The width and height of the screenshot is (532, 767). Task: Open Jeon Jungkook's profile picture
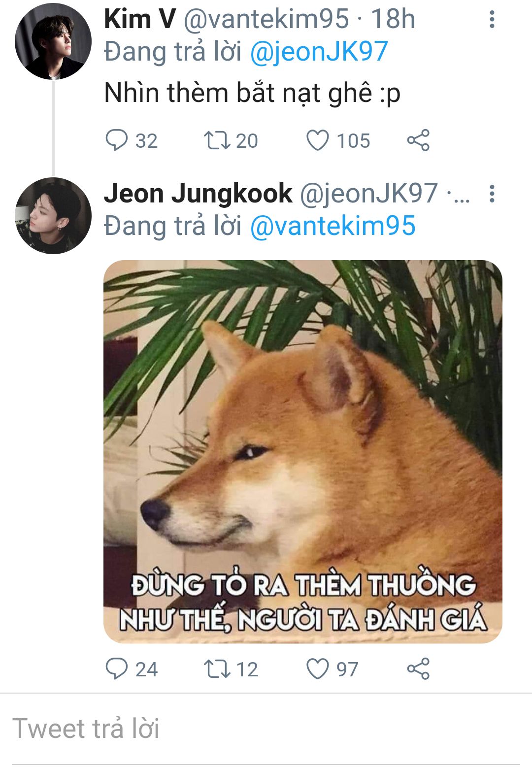tap(53, 216)
